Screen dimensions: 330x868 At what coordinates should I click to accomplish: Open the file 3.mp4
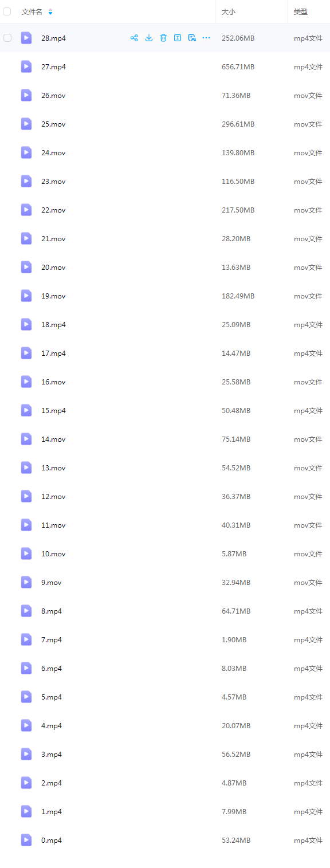click(x=52, y=755)
